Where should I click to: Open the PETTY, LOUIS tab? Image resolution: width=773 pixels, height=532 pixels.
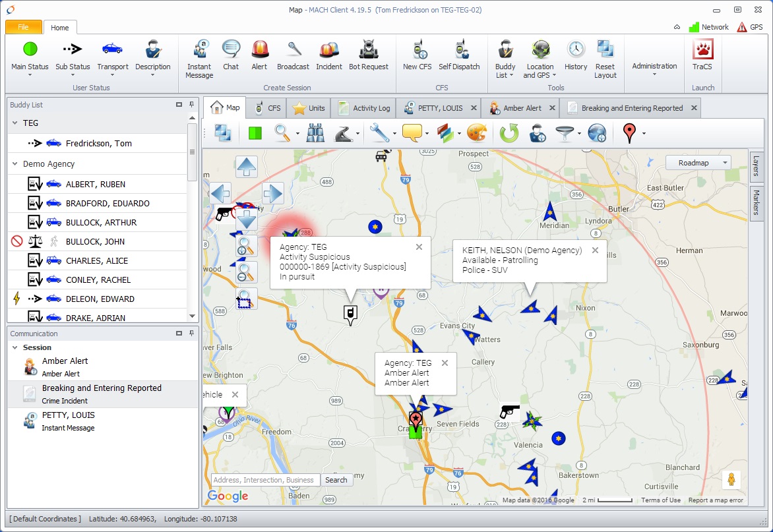(x=434, y=108)
